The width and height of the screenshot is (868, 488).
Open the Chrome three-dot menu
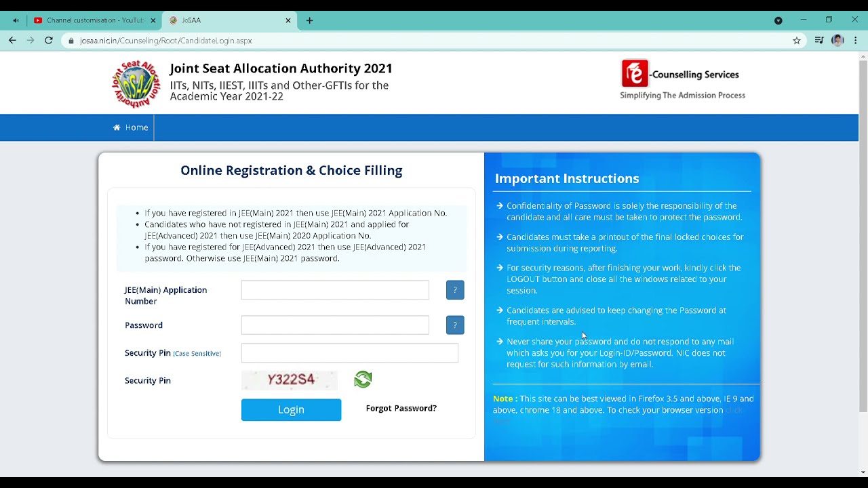tap(856, 41)
